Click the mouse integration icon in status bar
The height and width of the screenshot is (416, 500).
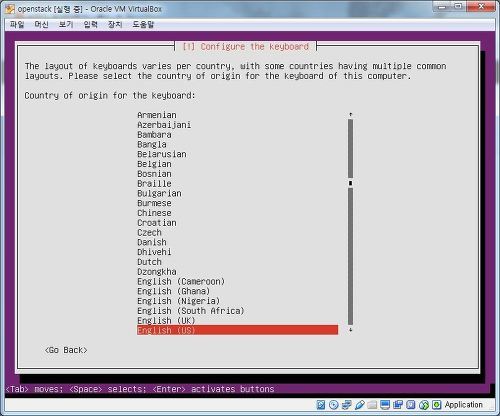coord(424,405)
